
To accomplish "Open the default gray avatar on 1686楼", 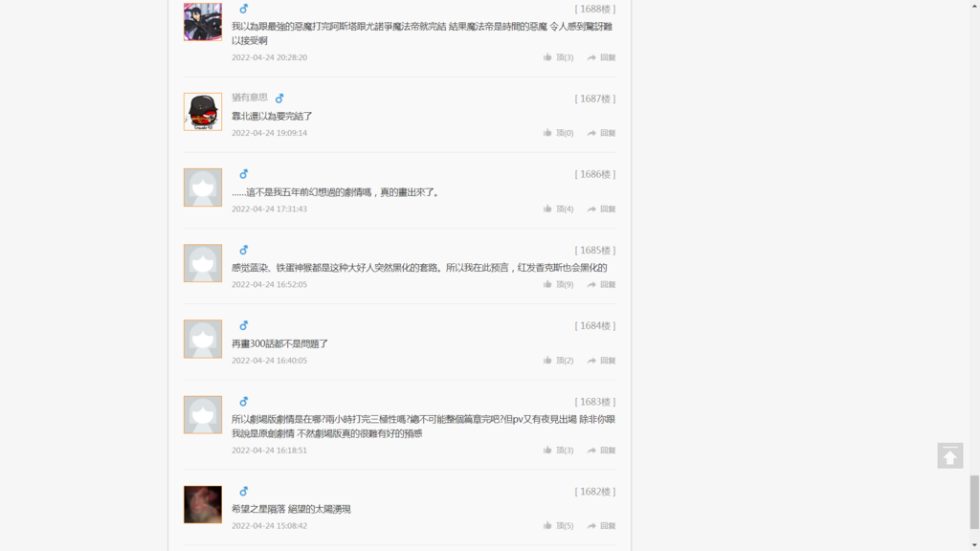I will click(203, 187).
